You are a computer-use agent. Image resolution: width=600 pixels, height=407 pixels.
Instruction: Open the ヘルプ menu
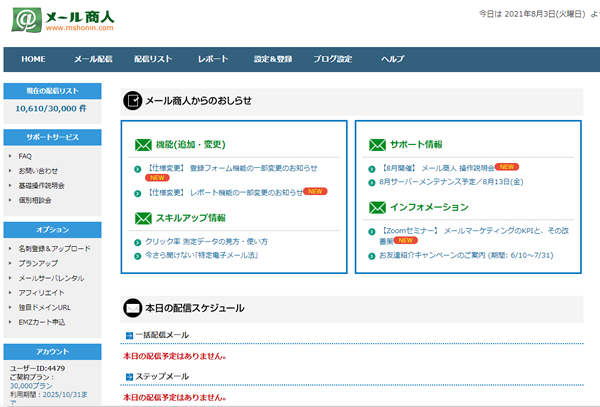coord(392,59)
